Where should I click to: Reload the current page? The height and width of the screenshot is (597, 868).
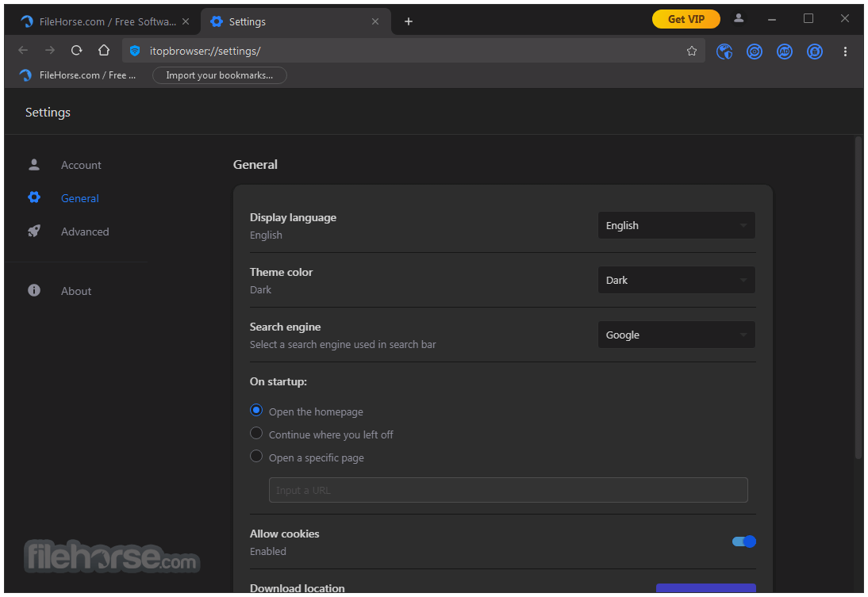pyautogui.click(x=76, y=51)
